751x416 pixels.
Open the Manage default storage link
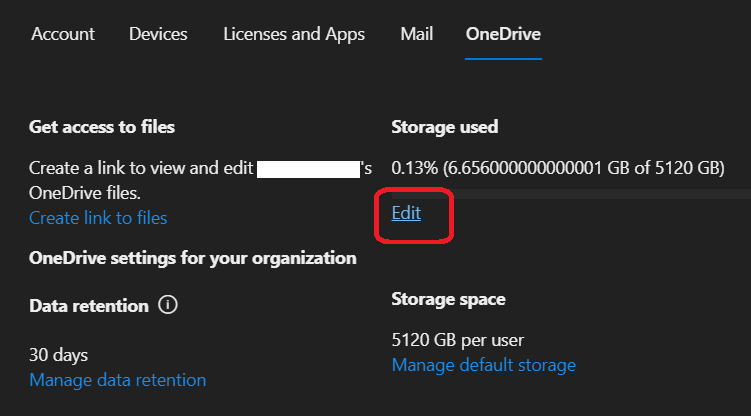click(x=483, y=365)
